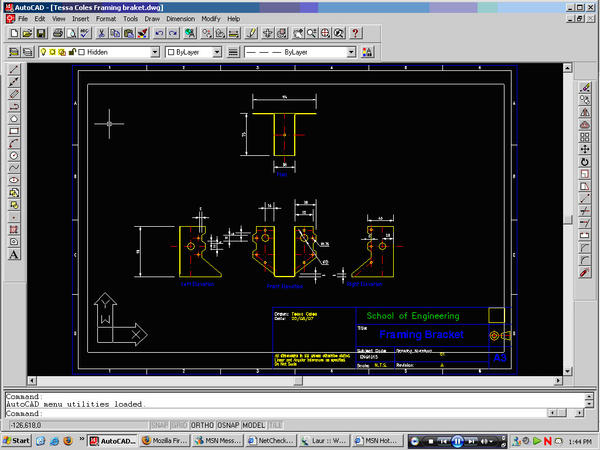Toggle the layer on/off lightbulb icon
Image resolution: width=600 pixels, height=450 pixels.
coord(43,52)
